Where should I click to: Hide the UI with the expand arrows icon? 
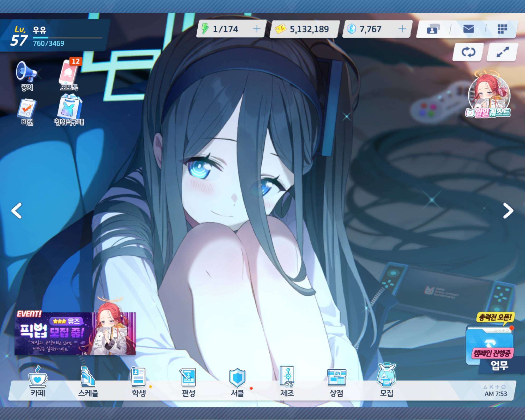(x=502, y=52)
